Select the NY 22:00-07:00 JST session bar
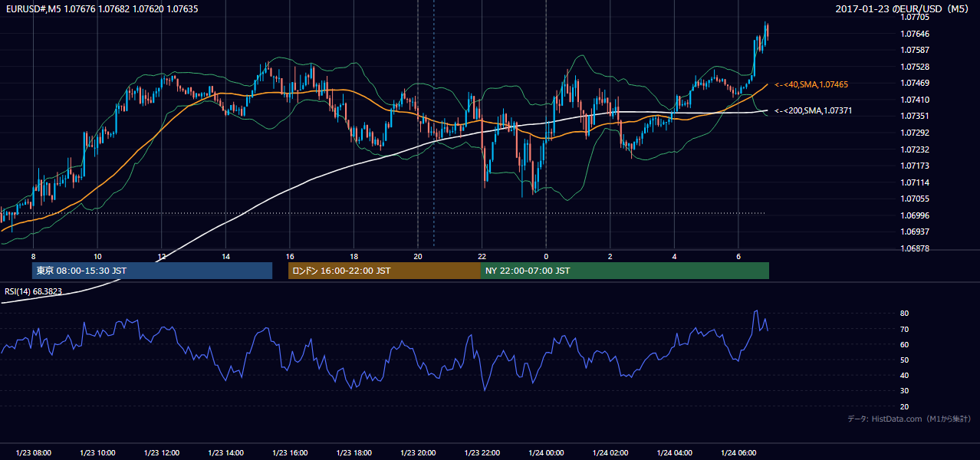Viewport: 980px width, 460px height. pos(625,271)
